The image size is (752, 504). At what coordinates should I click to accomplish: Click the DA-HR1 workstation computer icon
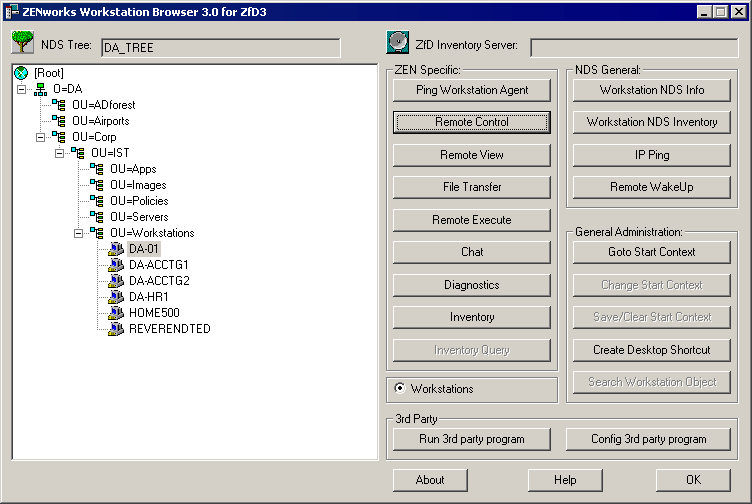[116, 297]
